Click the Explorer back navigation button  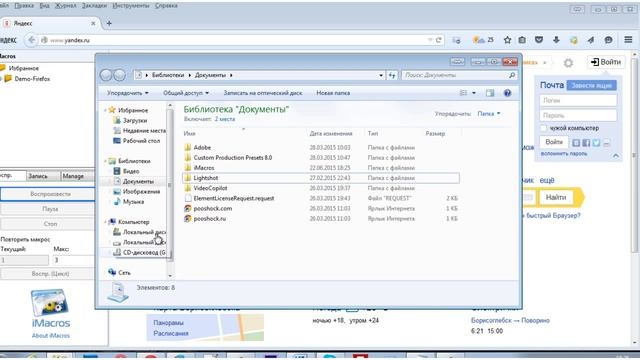pyautogui.click(x=106, y=75)
